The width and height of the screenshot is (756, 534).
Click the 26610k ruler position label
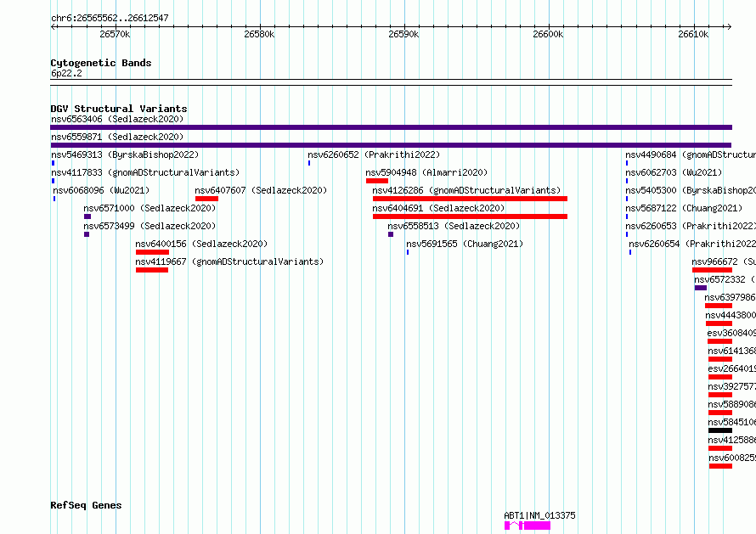(693, 34)
